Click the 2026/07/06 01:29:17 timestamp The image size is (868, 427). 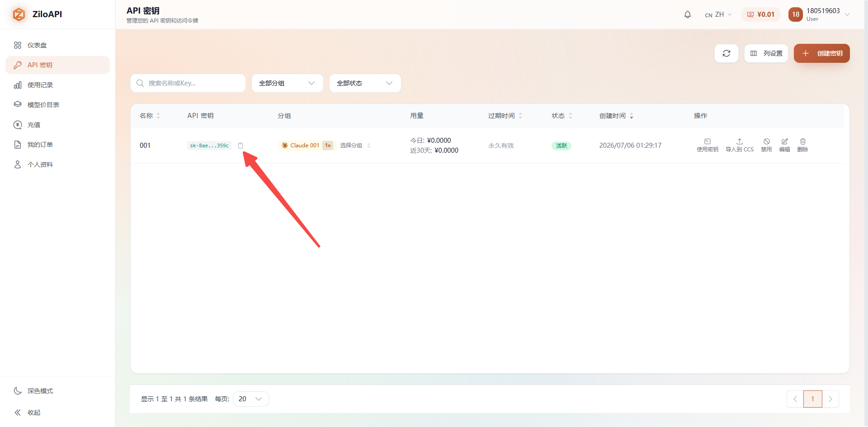point(630,145)
